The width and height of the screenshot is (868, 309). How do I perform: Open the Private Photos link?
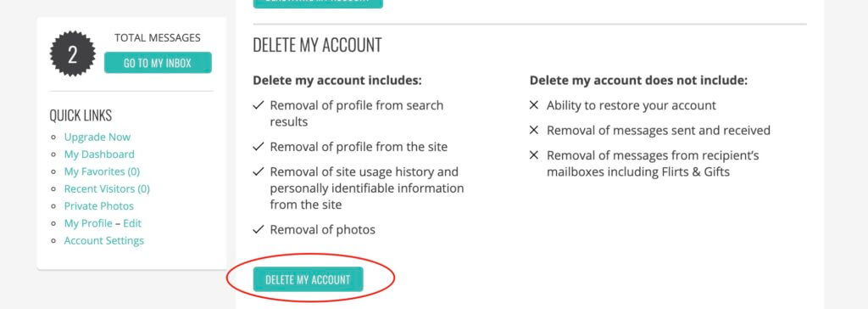(x=99, y=205)
